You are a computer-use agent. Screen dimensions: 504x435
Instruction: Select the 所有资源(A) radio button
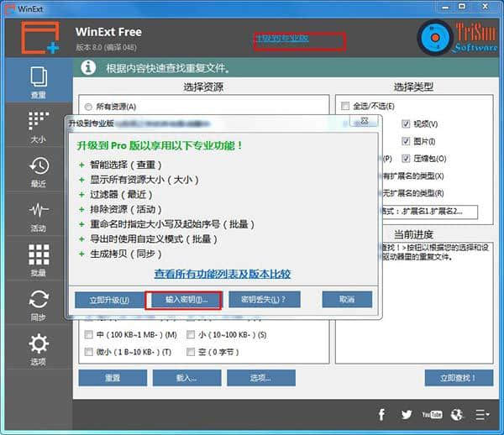88,107
